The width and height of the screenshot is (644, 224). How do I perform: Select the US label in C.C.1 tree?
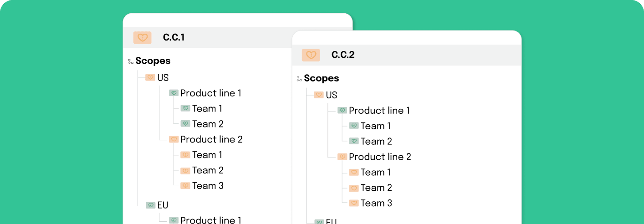coord(163,77)
